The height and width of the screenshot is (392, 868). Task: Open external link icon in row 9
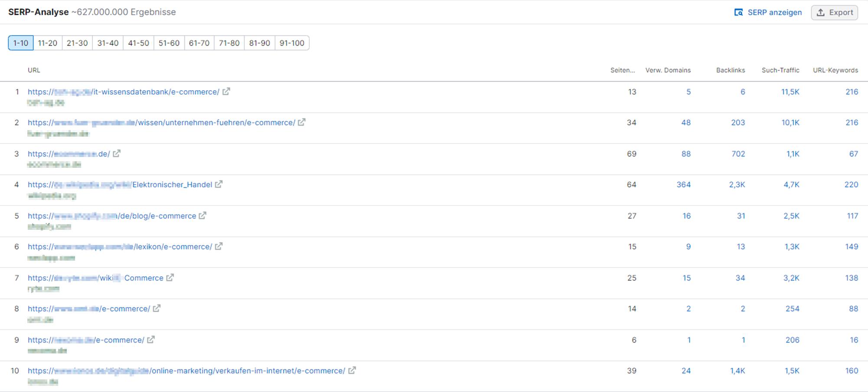[x=151, y=340]
